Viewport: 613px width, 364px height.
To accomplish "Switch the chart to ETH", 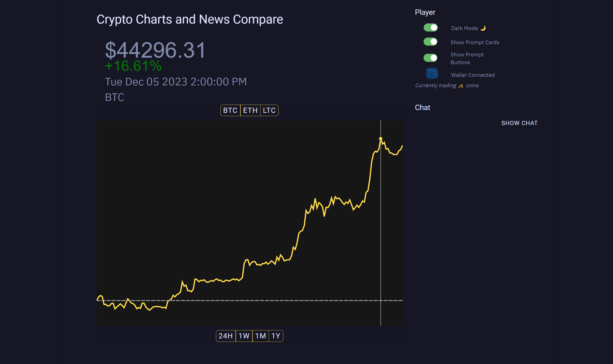I will coord(250,110).
